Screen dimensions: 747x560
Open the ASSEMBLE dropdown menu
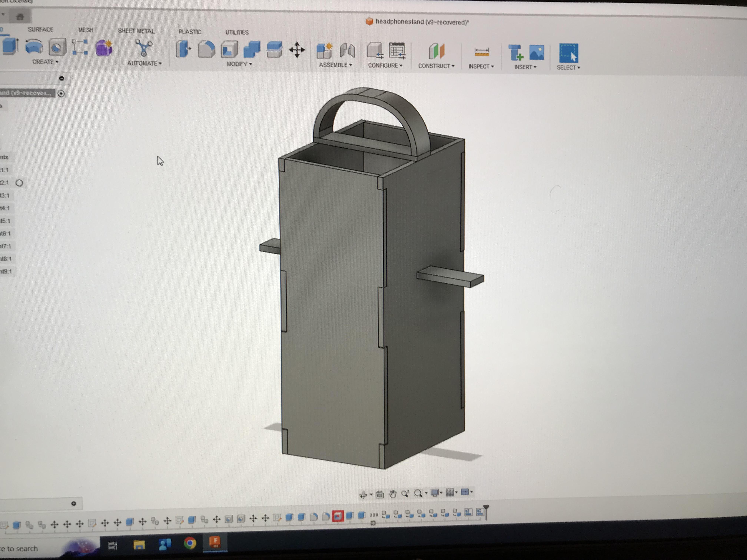pos(335,65)
